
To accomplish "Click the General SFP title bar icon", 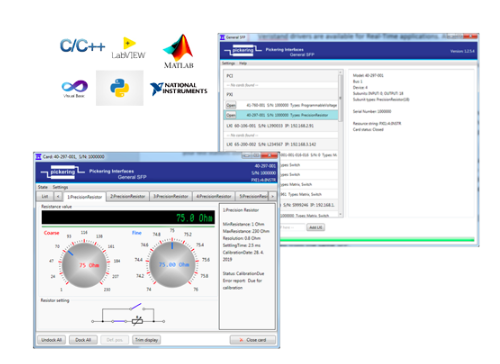I will [x=222, y=37].
